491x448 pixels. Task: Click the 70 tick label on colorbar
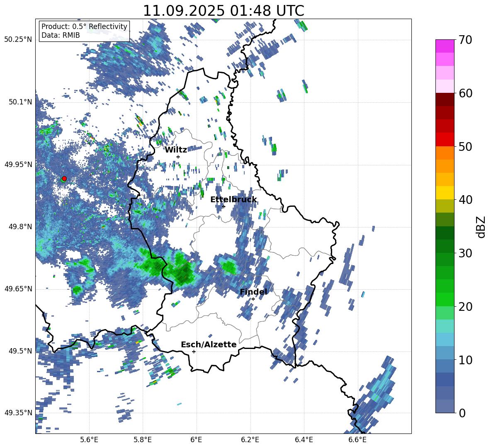point(467,40)
